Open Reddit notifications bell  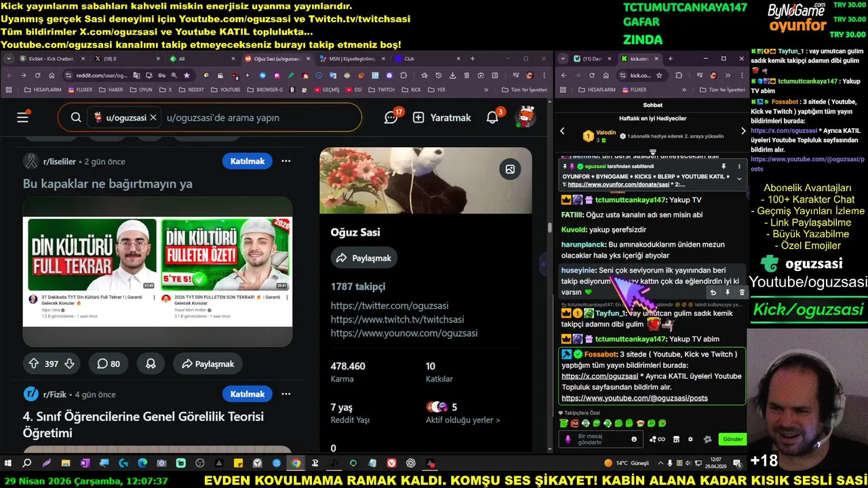point(492,117)
